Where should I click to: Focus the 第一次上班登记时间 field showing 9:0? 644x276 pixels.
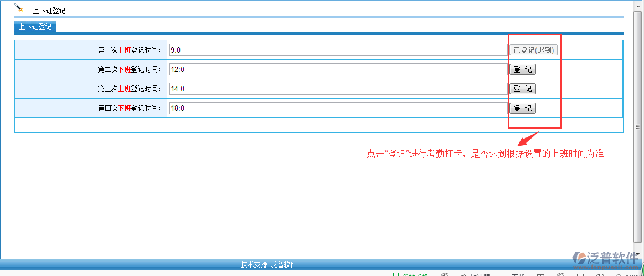pos(338,50)
